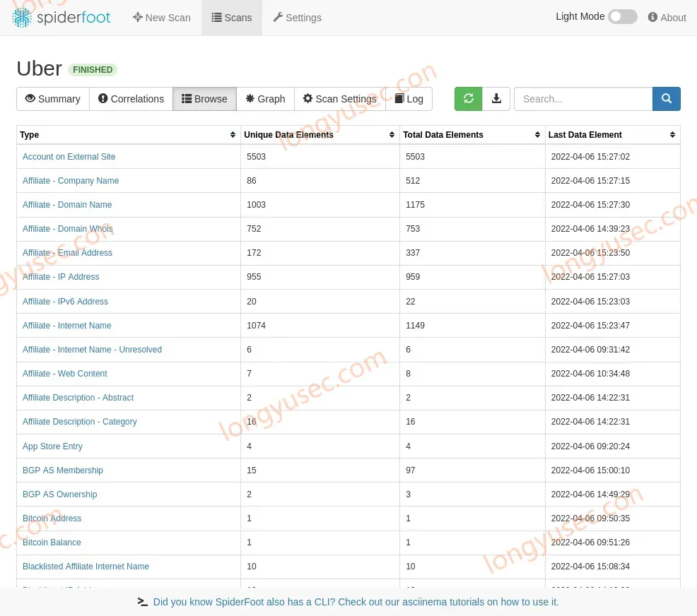The width and height of the screenshot is (697, 616).
Task: Click the download export icon button
Action: [x=496, y=99]
